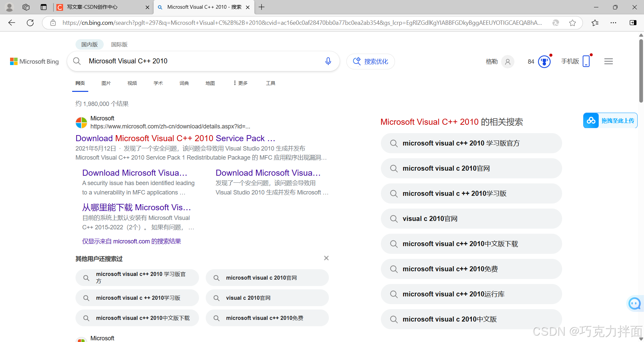Open the chat assistant floating icon
This screenshot has width=644, height=342.
[x=635, y=303]
